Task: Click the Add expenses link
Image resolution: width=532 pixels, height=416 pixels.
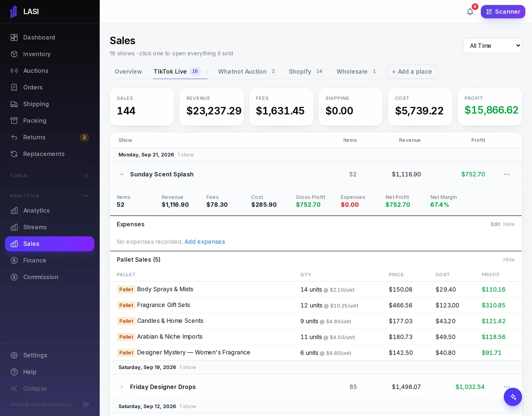Action: pyautogui.click(x=204, y=242)
